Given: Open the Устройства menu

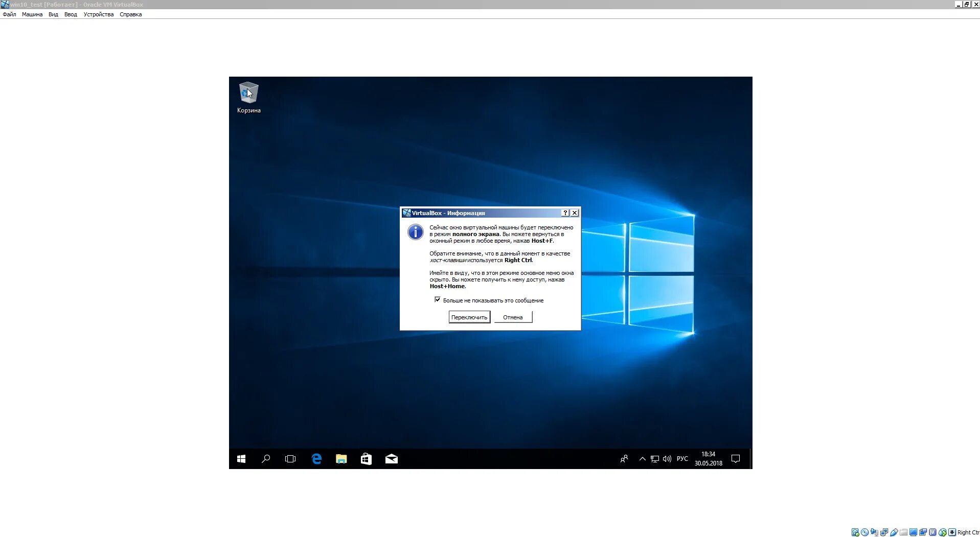Looking at the screenshot, I should pos(99,14).
